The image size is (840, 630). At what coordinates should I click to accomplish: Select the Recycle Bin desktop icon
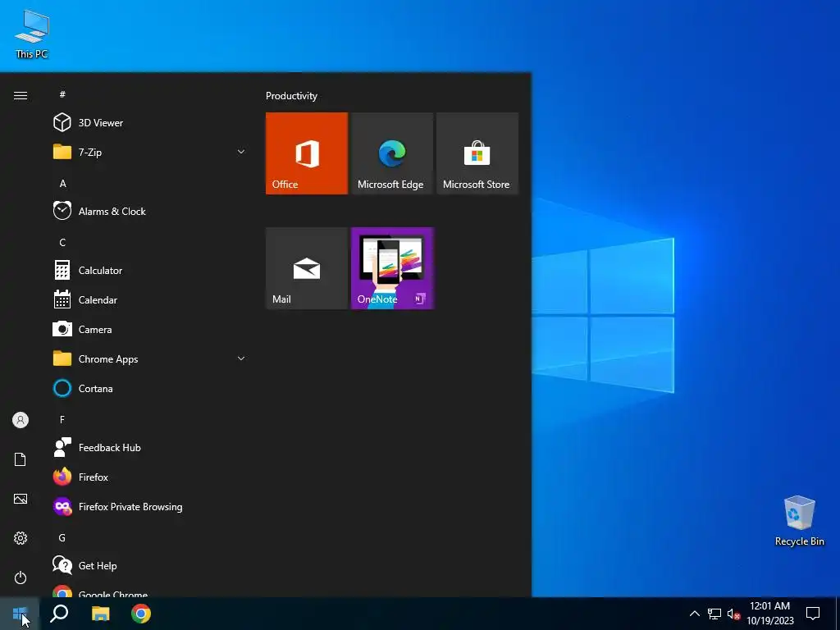tap(799, 521)
